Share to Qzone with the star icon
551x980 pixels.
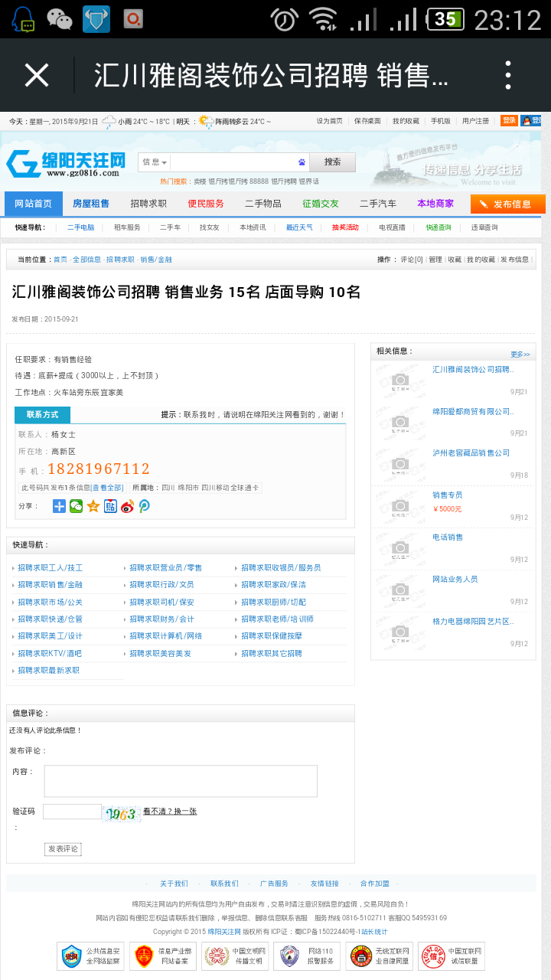pyautogui.click(x=93, y=506)
